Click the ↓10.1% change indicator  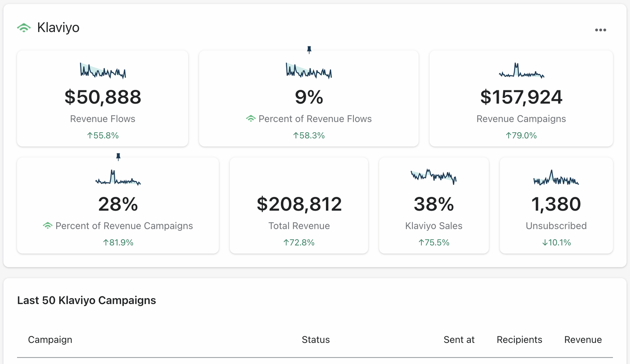click(556, 242)
